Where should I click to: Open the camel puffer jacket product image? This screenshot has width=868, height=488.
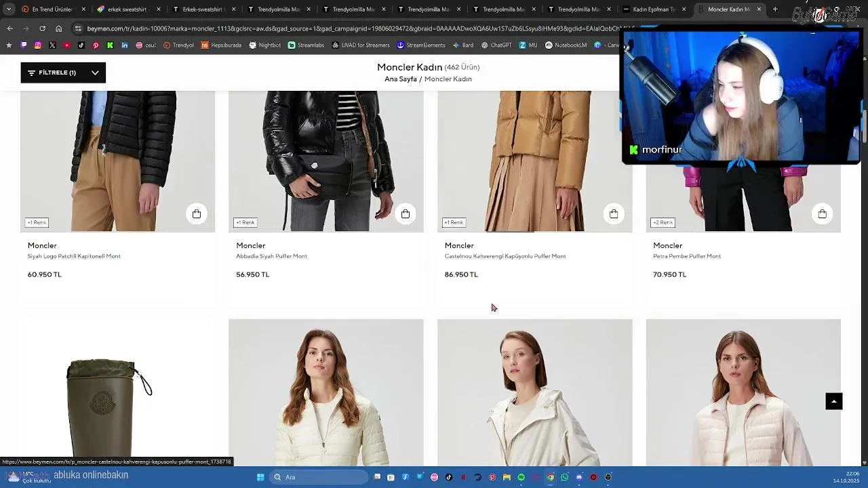534,161
